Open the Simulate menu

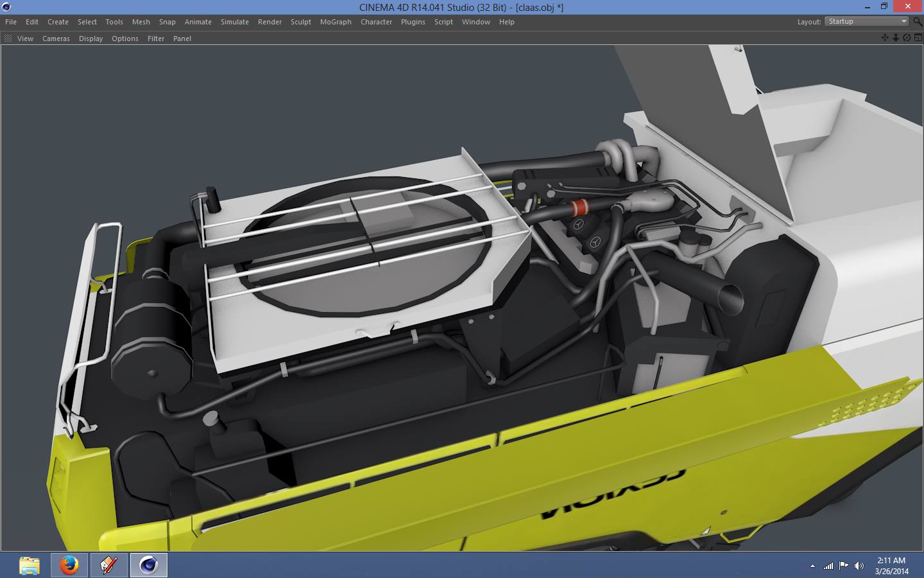pos(235,22)
